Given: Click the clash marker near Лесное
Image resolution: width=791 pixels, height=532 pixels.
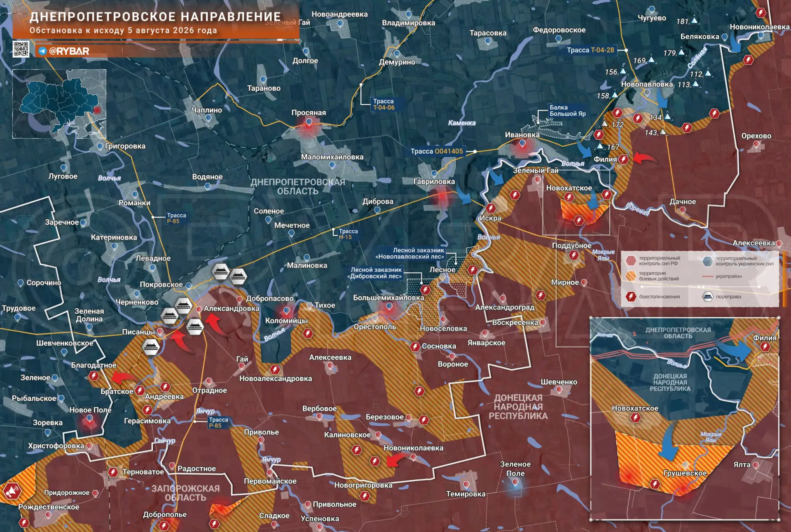Looking at the screenshot, I should tap(473, 270).
